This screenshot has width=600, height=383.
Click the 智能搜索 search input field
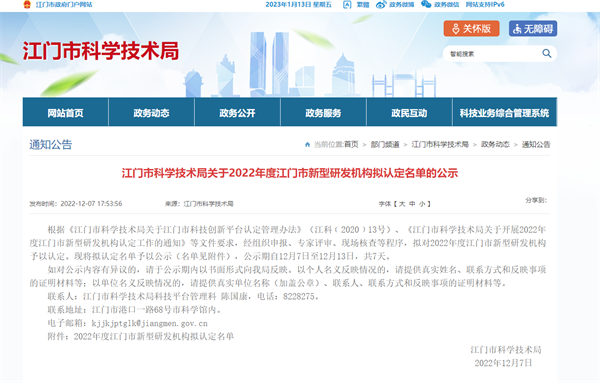coord(494,54)
